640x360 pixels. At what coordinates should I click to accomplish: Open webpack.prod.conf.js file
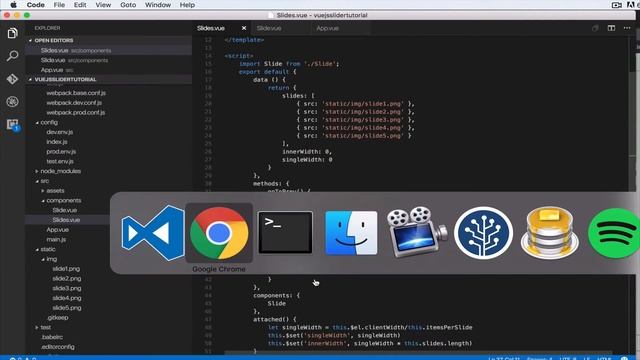click(x=76, y=113)
